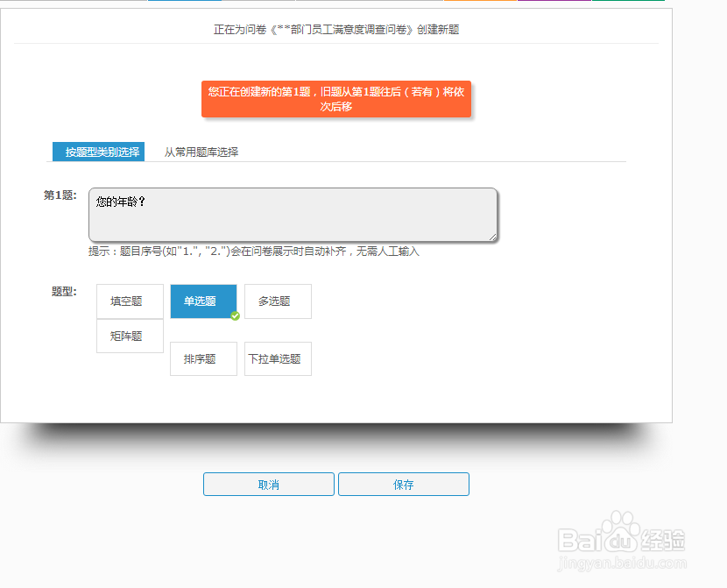
Task: Click the currently selected 单选题 type
Action: 202,301
